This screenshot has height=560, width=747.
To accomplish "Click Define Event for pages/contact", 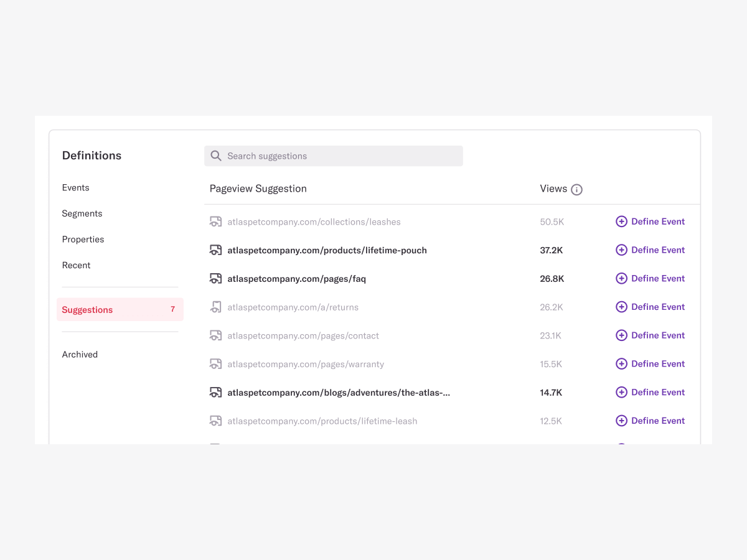I will tap(657, 335).
